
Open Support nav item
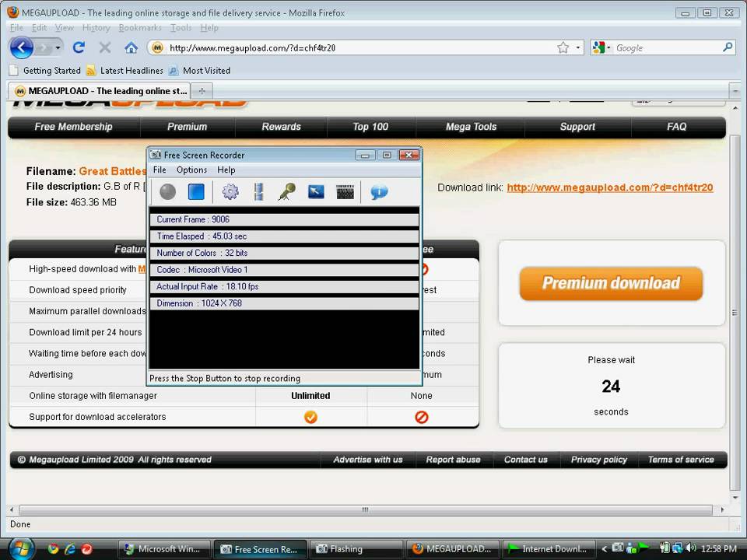tap(577, 127)
